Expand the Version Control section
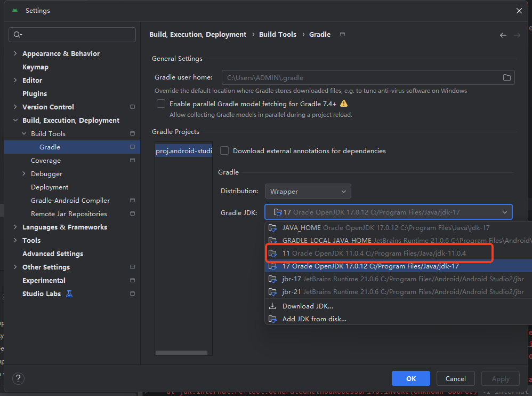The image size is (532, 396). pyautogui.click(x=15, y=107)
